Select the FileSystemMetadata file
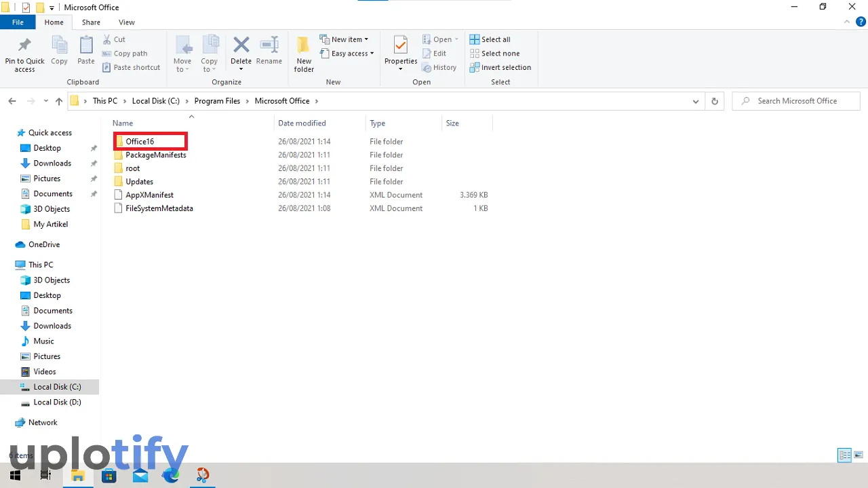 [x=153, y=208]
